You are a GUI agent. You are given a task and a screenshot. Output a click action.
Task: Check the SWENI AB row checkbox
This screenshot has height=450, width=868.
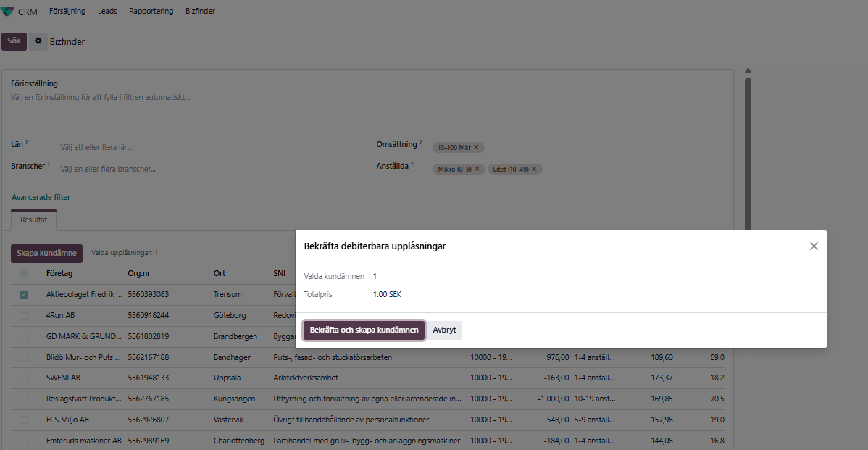click(x=23, y=378)
